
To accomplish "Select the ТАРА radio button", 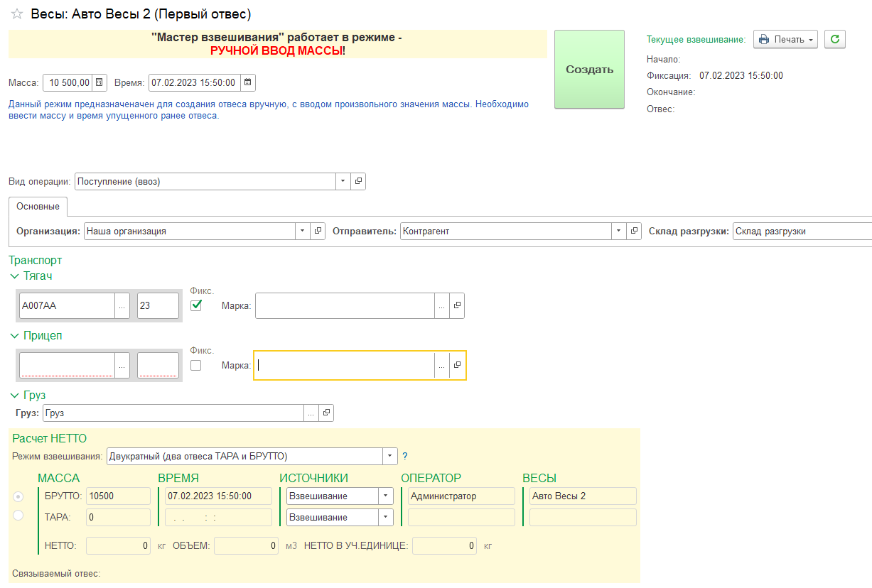I will (x=18, y=516).
